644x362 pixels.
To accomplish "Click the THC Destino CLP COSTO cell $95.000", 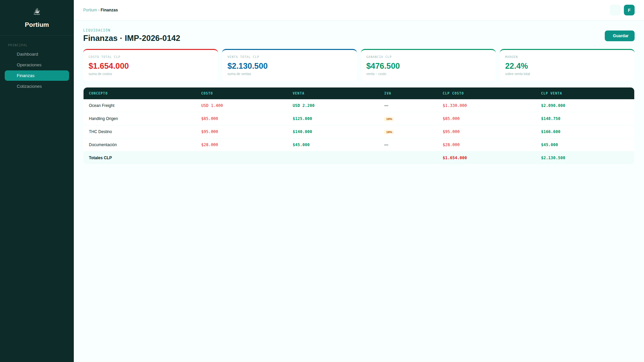I will (451, 132).
